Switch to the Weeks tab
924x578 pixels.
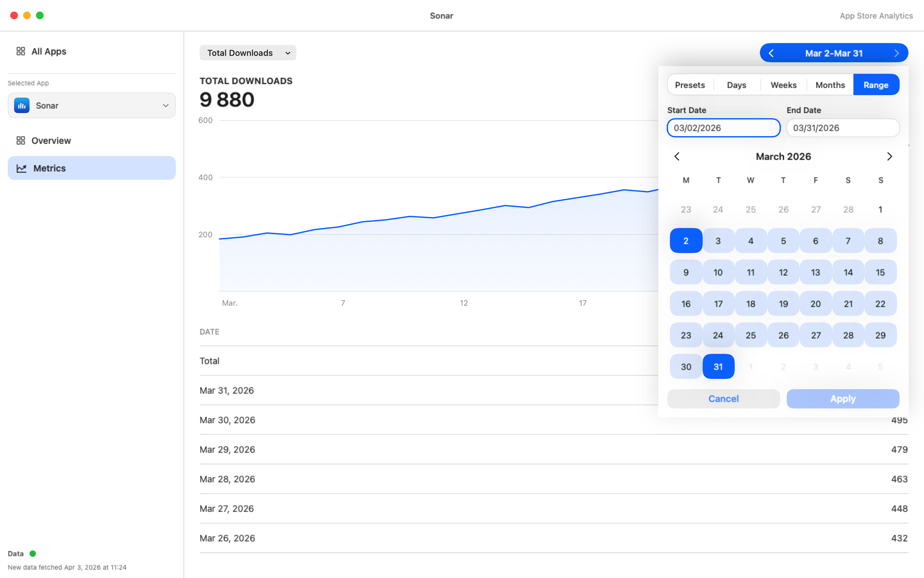coord(783,85)
